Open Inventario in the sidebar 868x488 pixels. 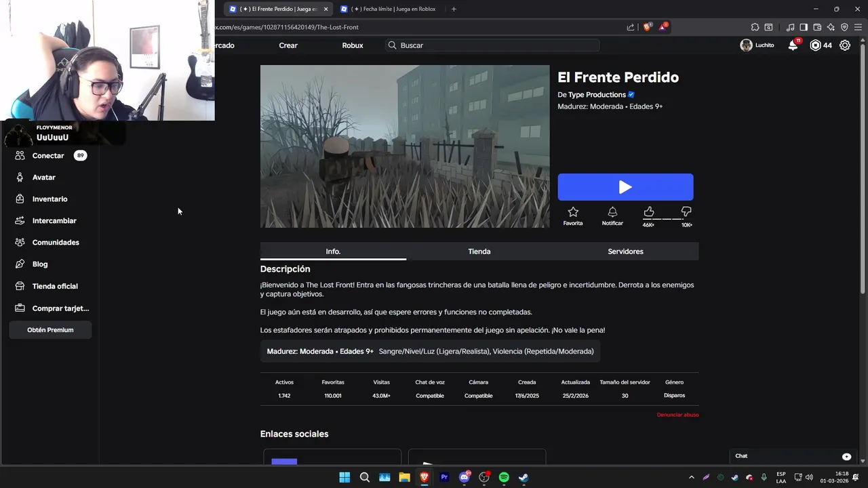51,199
